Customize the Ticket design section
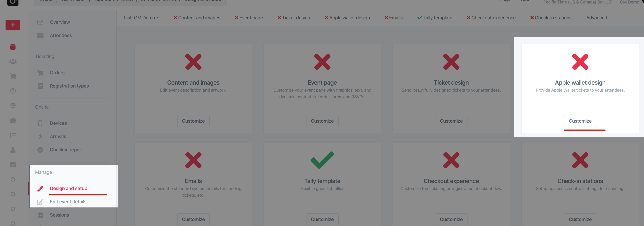Screen dimensions: 644x226 [451, 121]
